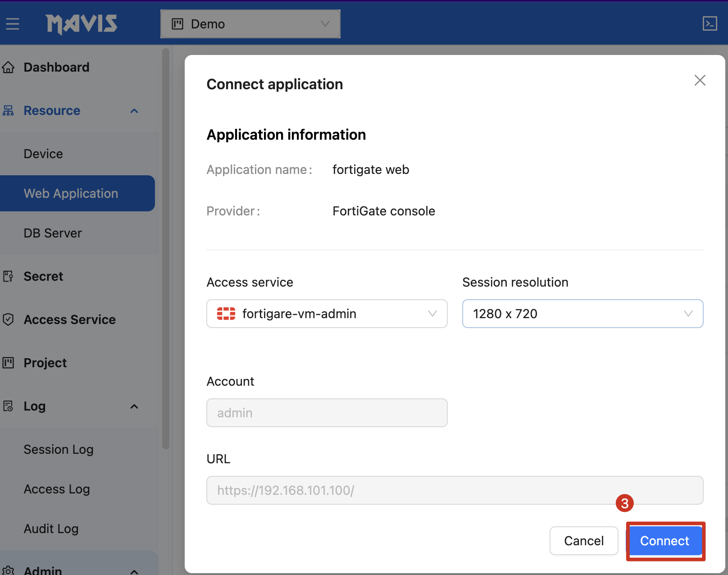This screenshot has height=575, width=728.
Task: Open the Device menu item
Action: click(43, 154)
